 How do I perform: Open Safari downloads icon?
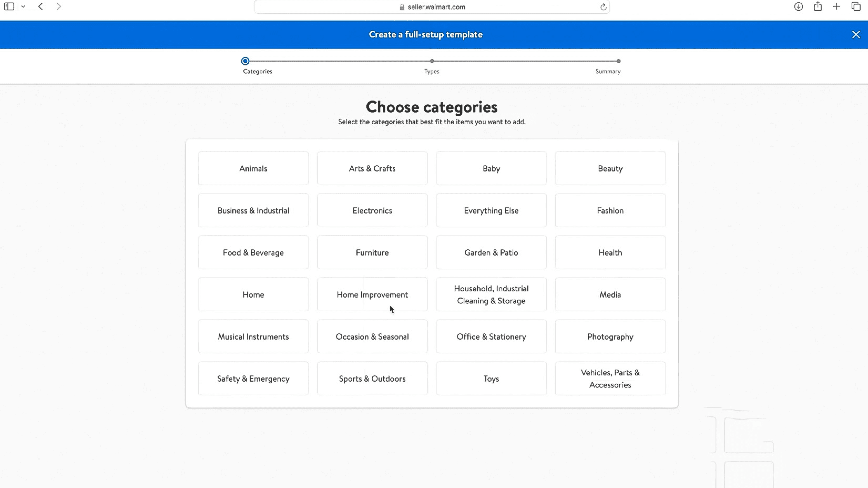[798, 6]
